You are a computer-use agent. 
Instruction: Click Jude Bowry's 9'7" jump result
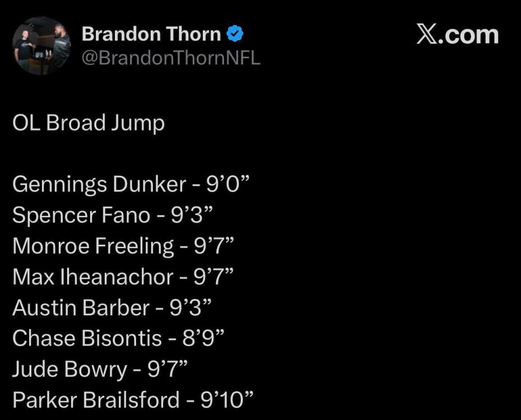pos(167,369)
